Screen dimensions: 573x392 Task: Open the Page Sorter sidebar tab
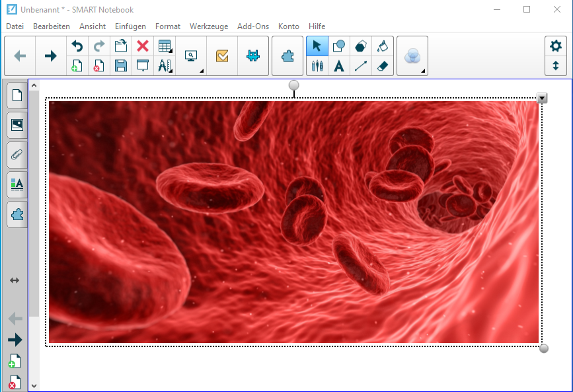pyautogui.click(x=17, y=95)
